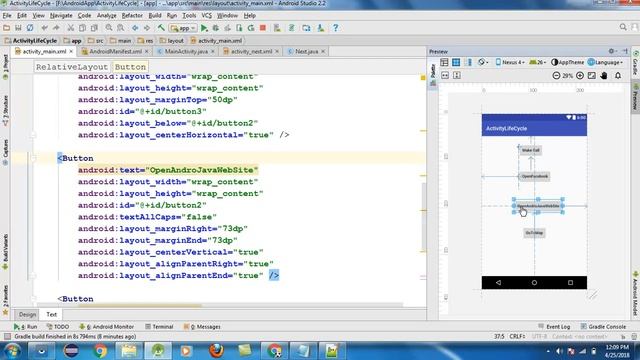Click the Find magnifier icon in toolbar
The image size is (640, 360).
coord(109,28)
